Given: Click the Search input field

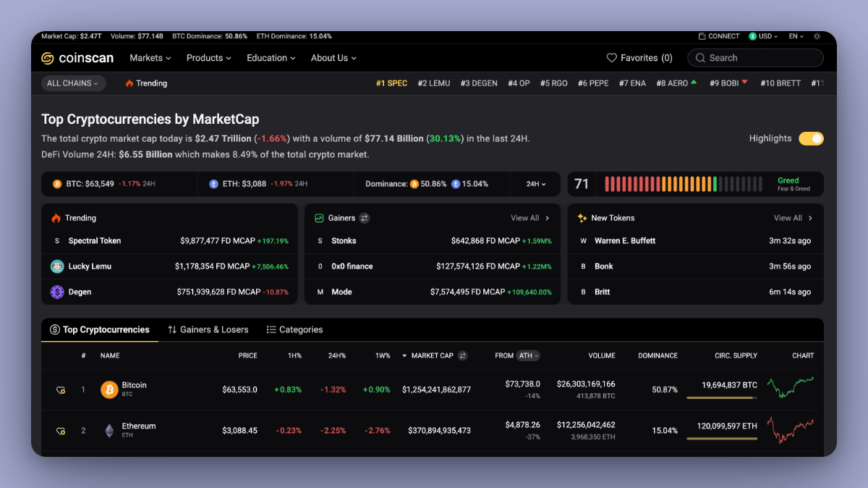Looking at the screenshot, I should coord(755,58).
